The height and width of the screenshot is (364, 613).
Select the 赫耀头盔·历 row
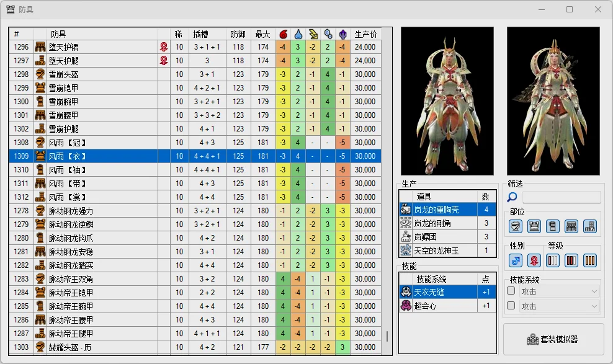[x=195, y=347]
